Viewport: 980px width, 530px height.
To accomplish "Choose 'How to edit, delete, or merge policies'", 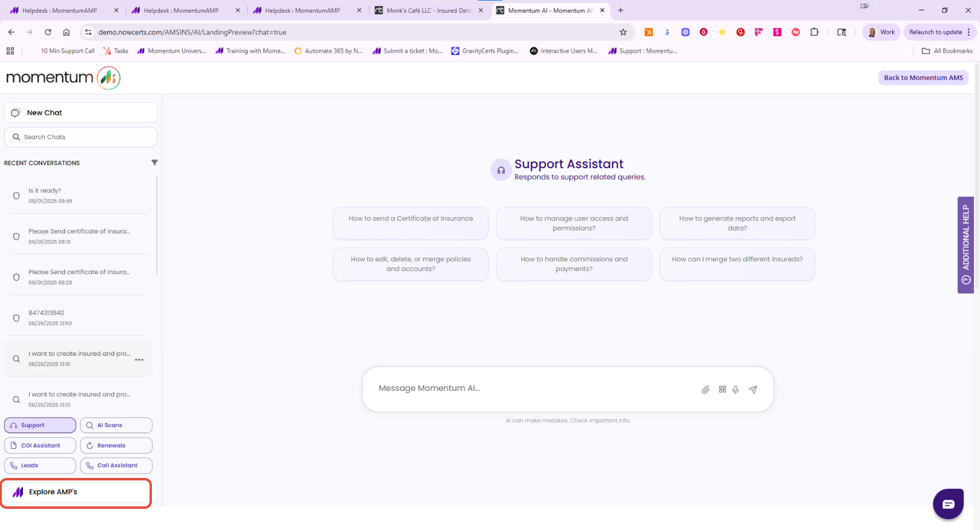I will pos(411,264).
